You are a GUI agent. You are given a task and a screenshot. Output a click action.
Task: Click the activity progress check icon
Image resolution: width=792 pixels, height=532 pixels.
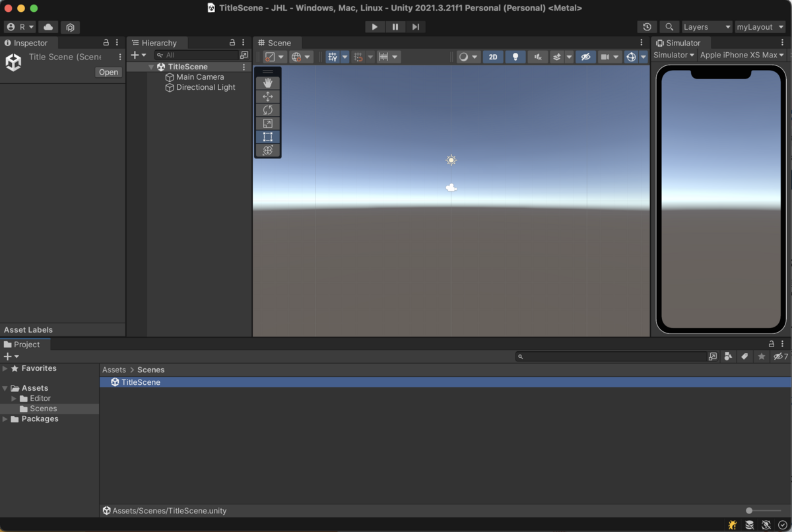(782, 525)
